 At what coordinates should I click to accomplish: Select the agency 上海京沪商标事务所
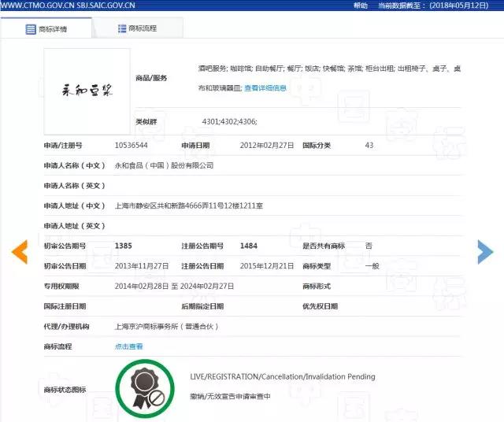(166, 327)
